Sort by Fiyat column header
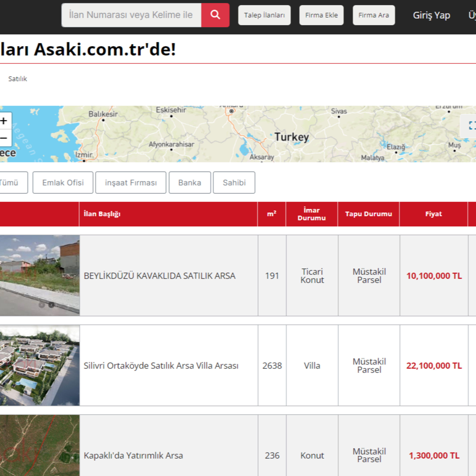This screenshot has width=476, height=476. pyautogui.click(x=433, y=214)
